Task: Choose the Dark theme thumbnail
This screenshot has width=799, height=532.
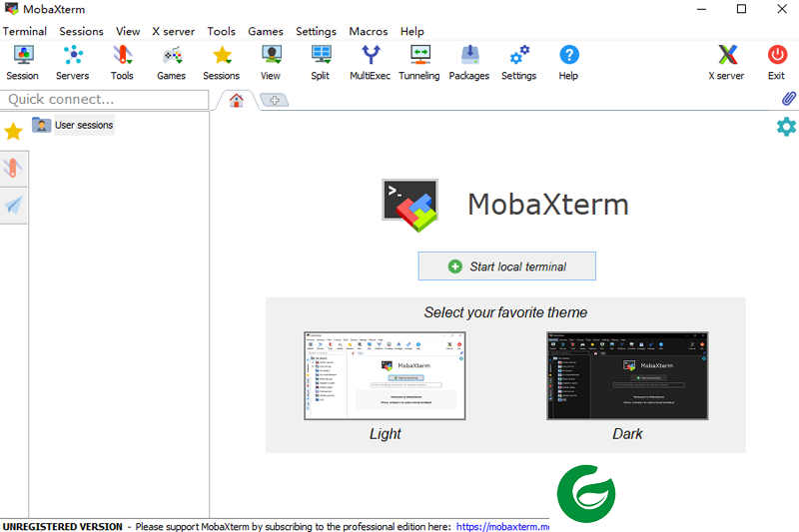Action: coord(627,375)
